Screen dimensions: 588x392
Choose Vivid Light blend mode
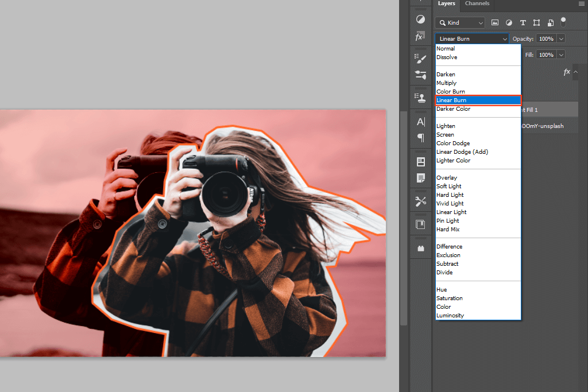(x=478, y=204)
